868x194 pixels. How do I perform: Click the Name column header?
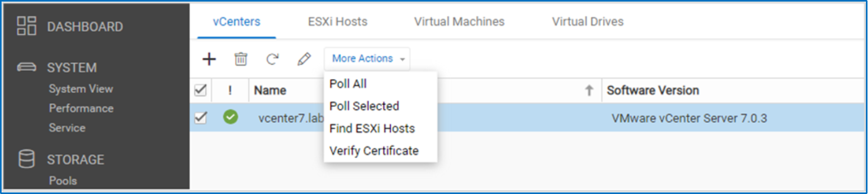270,90
